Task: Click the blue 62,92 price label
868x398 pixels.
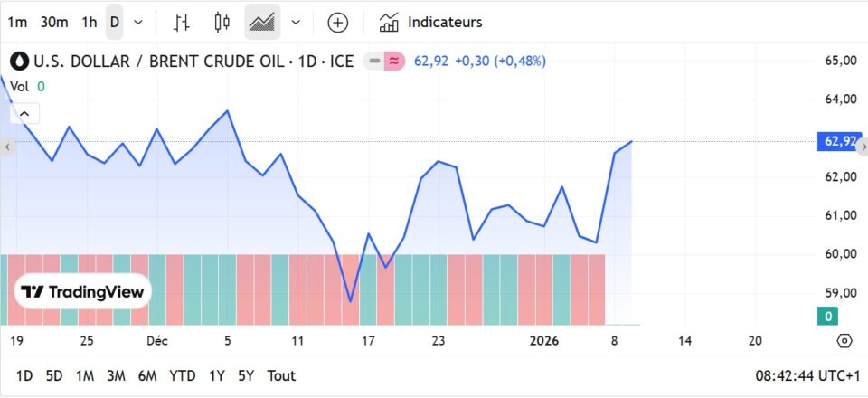Action: point(839,141)
